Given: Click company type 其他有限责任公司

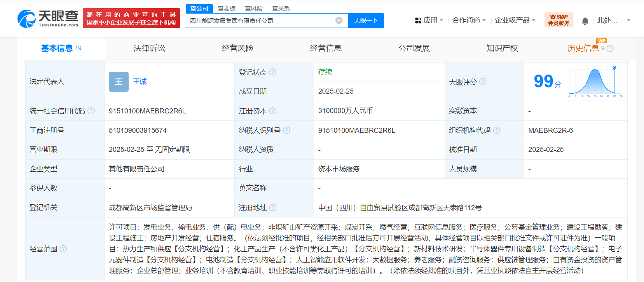Looking at the screenshot, I should point(137,169).
